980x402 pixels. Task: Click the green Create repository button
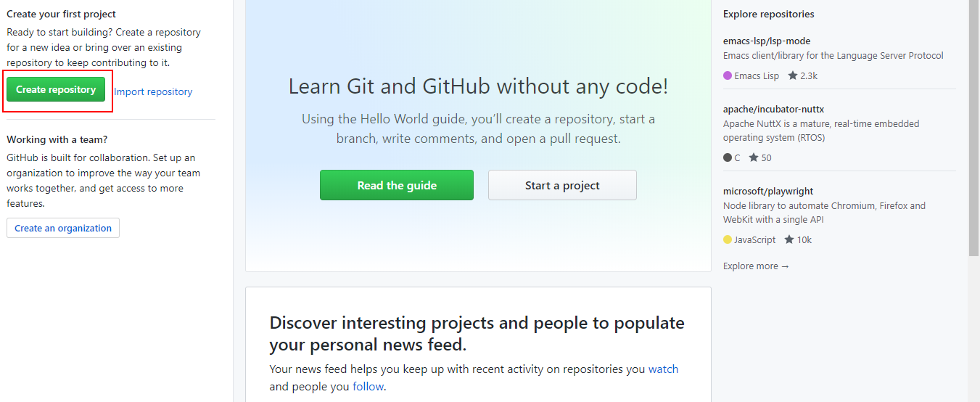tap(56, 89)
